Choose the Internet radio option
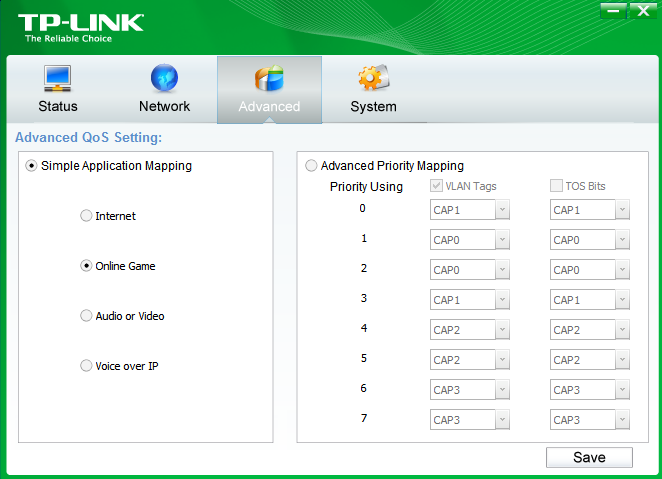Image resolution: width=662 pixels, height=479 pixels. pyautogui.click(x=86, y=216)
